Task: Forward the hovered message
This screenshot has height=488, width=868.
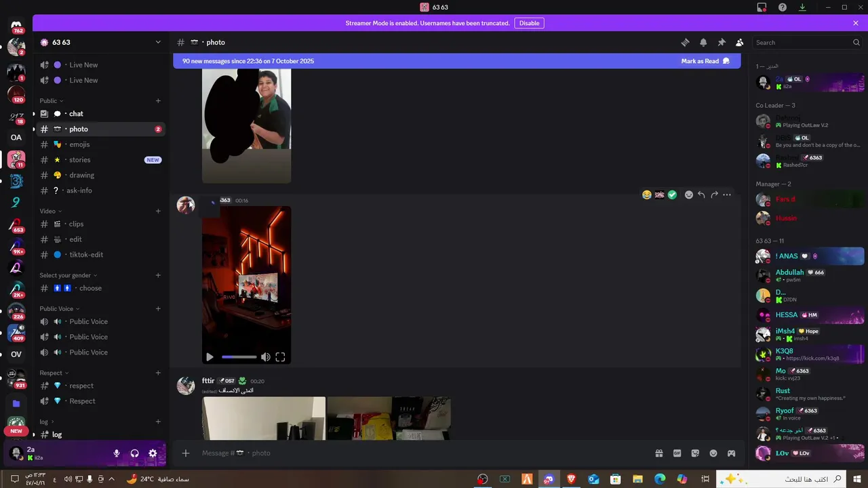Action: pos(714,195)
